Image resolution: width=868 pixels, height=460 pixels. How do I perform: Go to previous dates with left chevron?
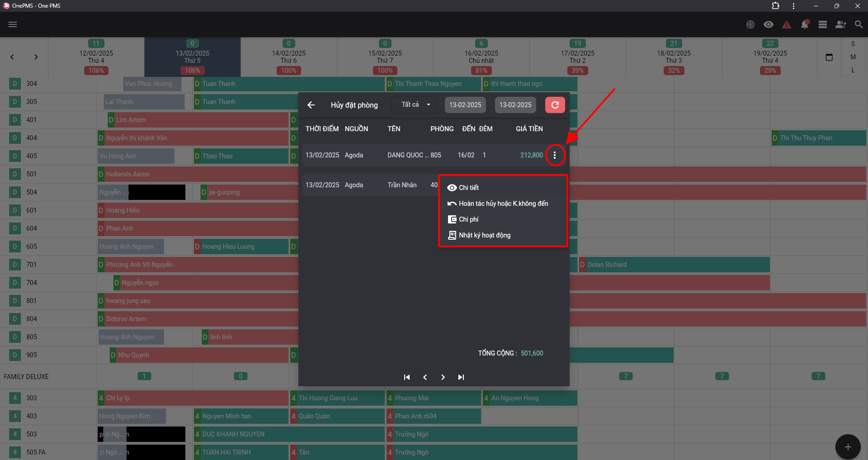point(12,57)
